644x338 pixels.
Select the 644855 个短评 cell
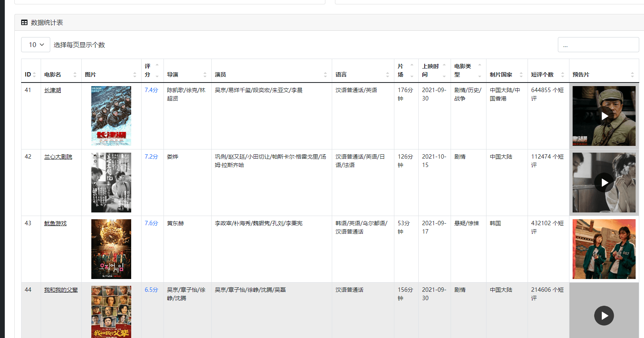pyautogui.click(x=548, y=116)
